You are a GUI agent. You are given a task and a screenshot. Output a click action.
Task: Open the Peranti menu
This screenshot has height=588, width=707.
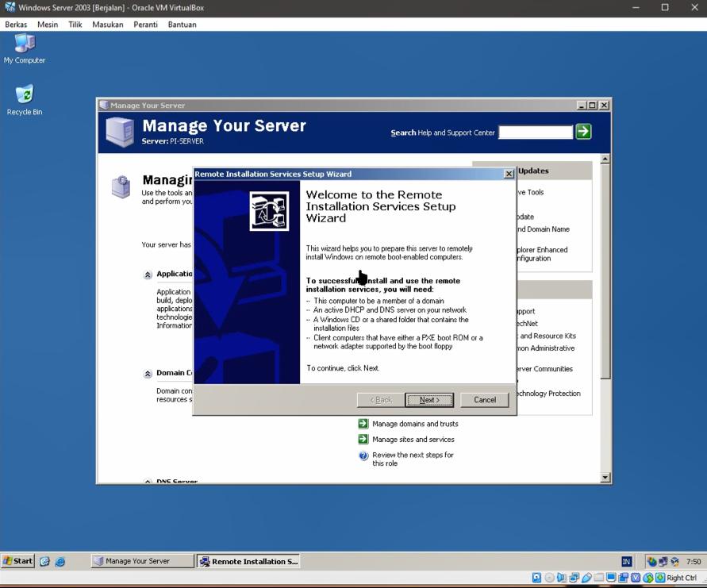click(x=146, y=25)
